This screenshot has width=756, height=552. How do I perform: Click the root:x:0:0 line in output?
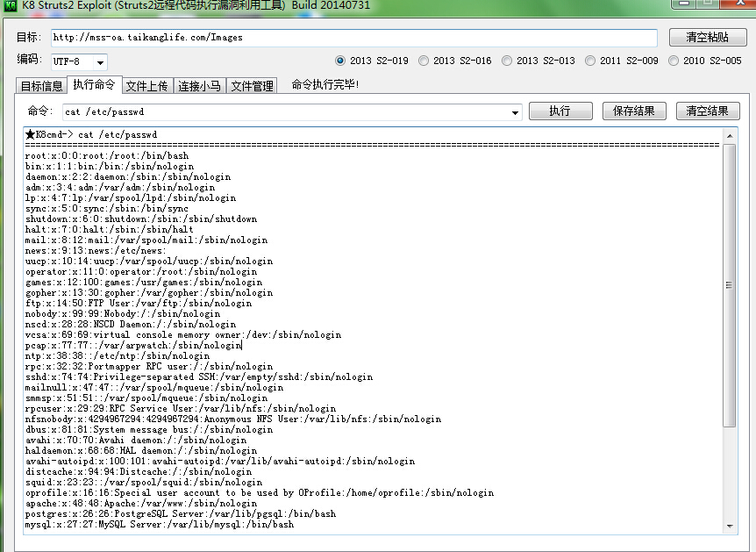click(107, 156)
